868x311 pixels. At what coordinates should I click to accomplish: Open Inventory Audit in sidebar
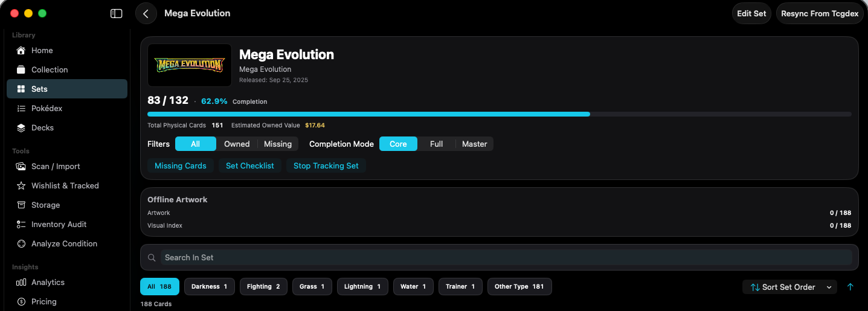(x=67, y=224)
